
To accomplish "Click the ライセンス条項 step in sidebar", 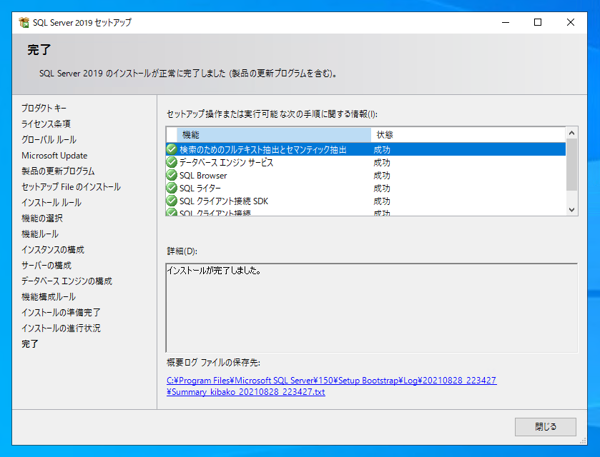I will pos(46,124).
